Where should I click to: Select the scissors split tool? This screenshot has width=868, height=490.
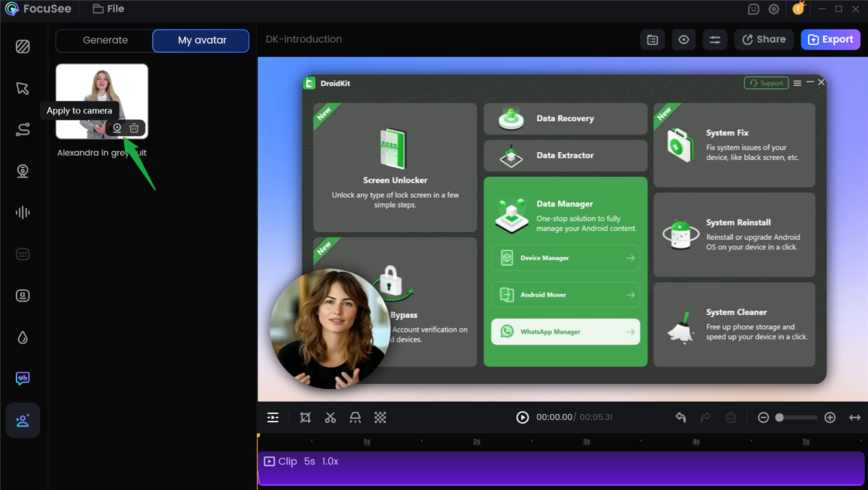pyautogui.click(x=330, y=417)
